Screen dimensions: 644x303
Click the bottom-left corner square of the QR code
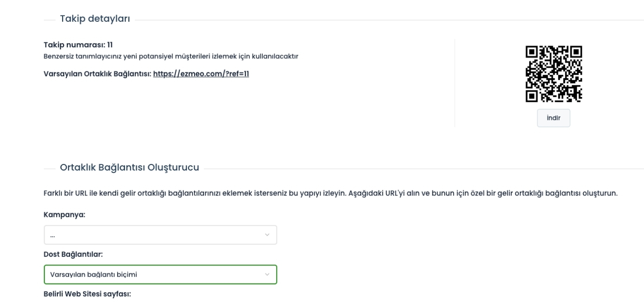pyautogui.click(x=532, y=96)
